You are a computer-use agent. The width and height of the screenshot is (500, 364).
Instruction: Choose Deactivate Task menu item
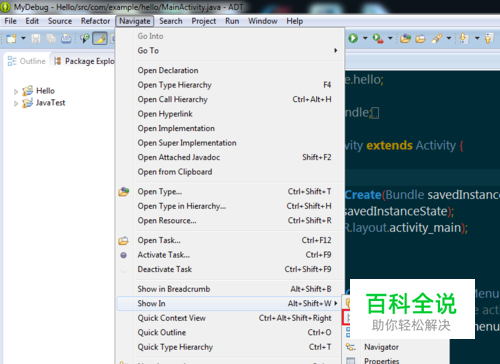[x=231, y=269]
